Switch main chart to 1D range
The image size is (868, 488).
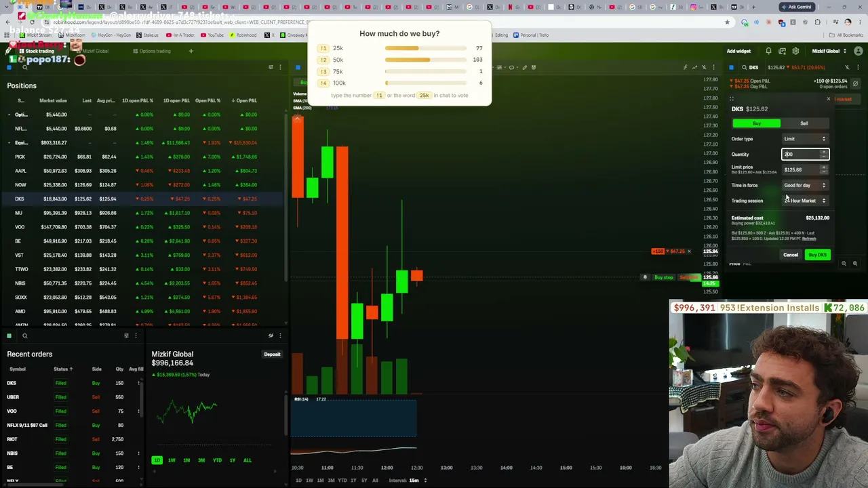(x=298, y=481)
